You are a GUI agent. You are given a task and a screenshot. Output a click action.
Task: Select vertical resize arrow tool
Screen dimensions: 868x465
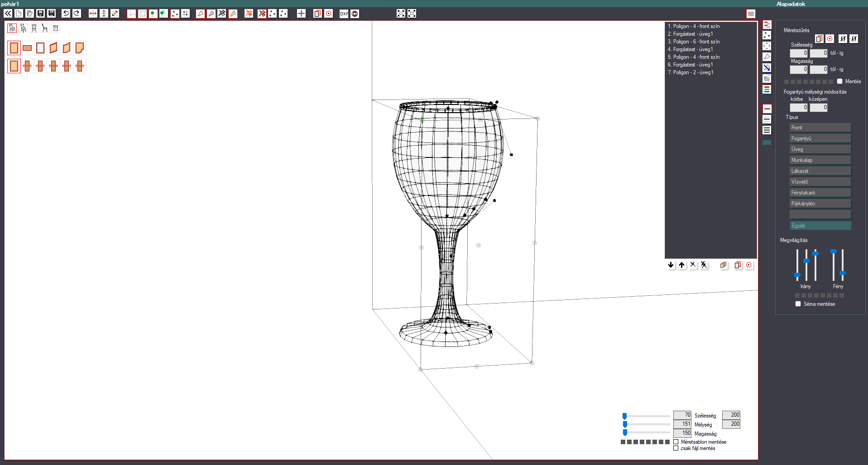[x=104, y=14]
